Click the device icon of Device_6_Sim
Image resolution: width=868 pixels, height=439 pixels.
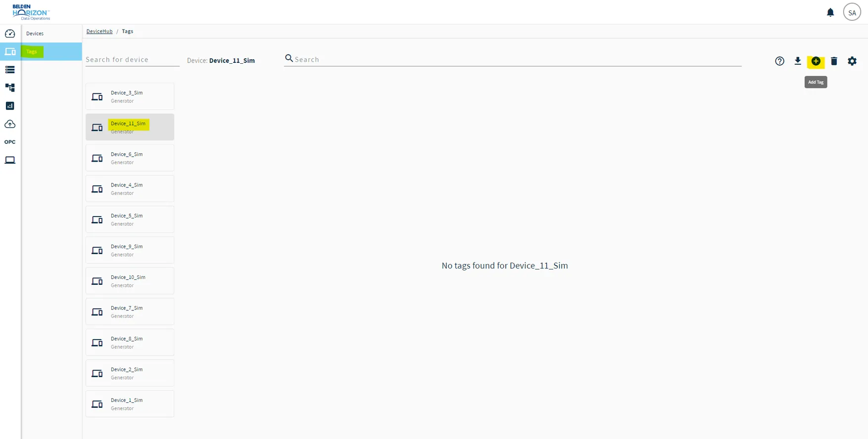pyautogui.click(x=97, y=158)
